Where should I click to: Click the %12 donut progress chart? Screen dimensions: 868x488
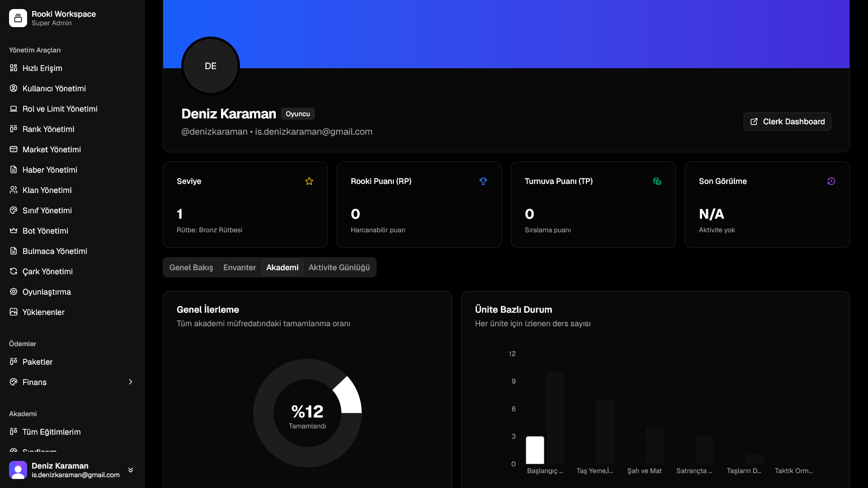click(x=307, y=413)
